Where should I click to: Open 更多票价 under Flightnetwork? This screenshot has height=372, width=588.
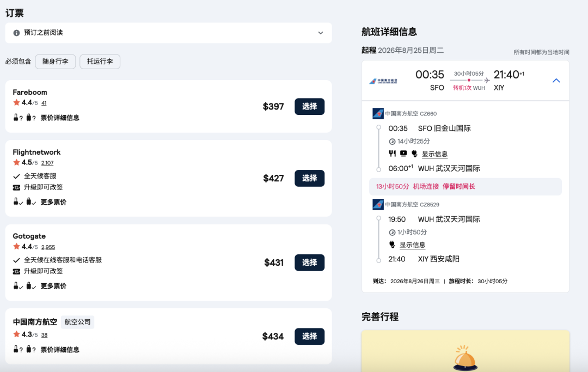[x=53, y=202]
